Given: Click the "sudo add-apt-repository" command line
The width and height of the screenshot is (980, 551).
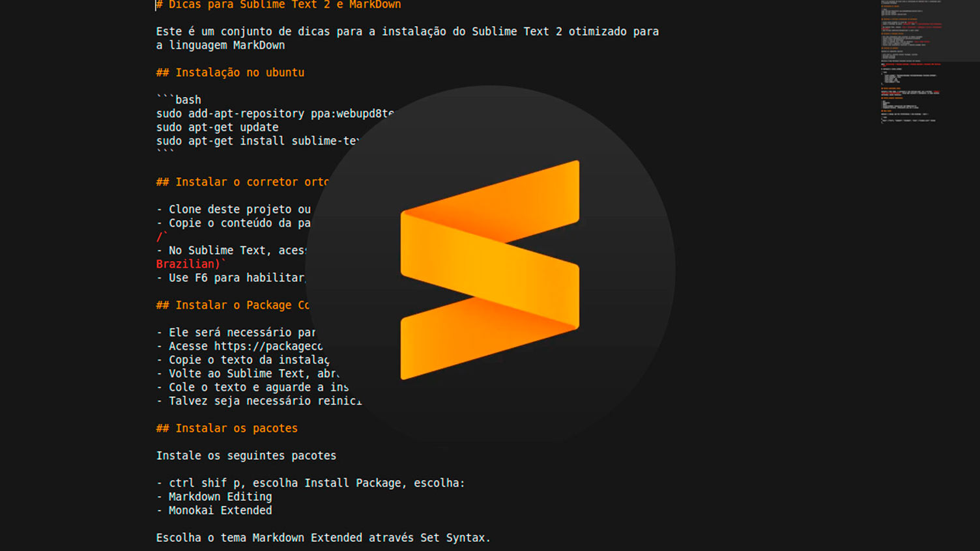Looking at the screenshot, I should click(275, 113).
